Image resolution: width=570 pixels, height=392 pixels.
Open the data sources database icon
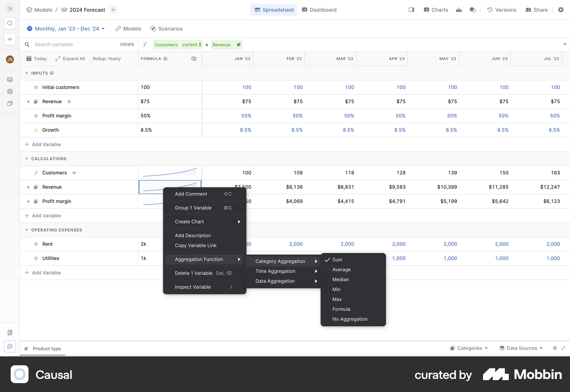[10, 92]
